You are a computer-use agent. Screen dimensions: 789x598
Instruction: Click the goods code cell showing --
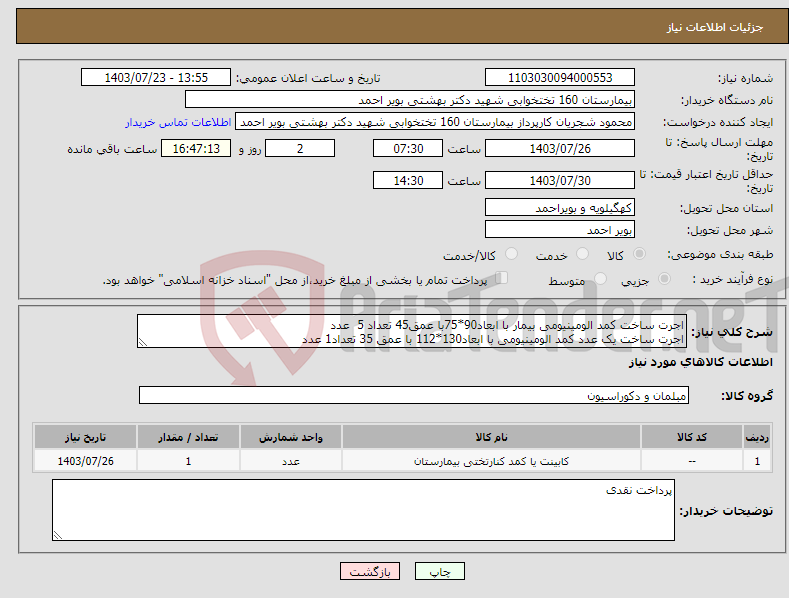692,461
